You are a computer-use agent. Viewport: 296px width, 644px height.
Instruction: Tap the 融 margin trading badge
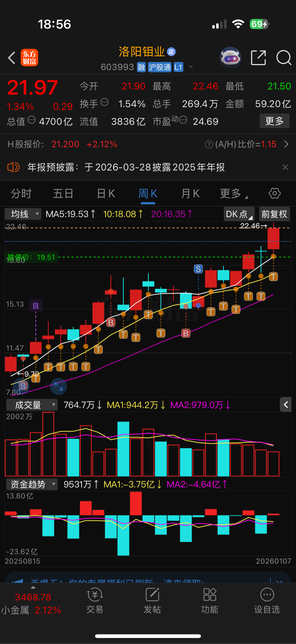coord(141,67)
